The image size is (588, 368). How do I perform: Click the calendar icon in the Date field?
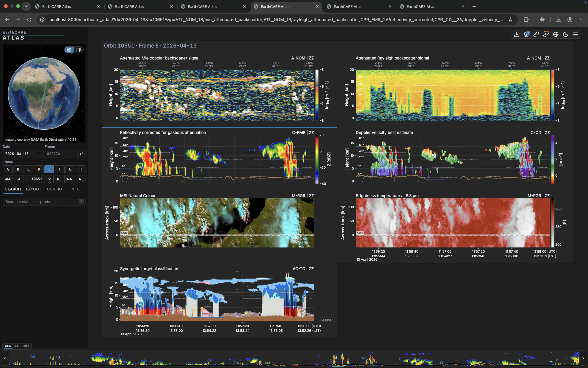click(x=39, y=154)
